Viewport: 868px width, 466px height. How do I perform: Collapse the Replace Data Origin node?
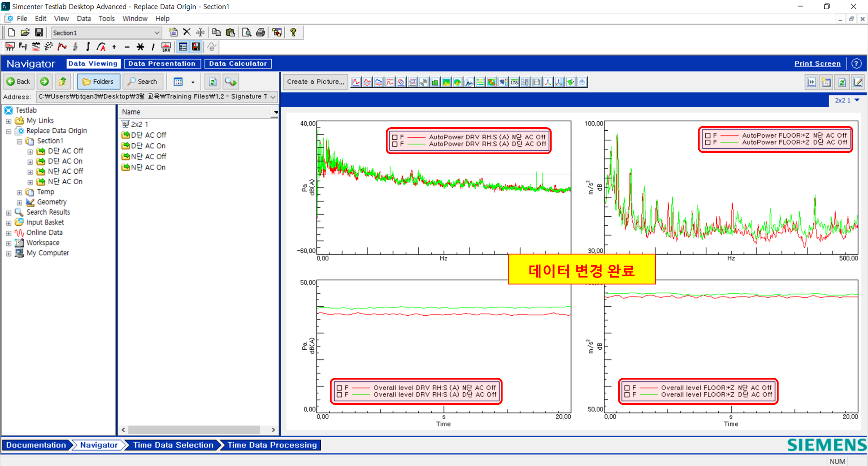tap(9, 131)
